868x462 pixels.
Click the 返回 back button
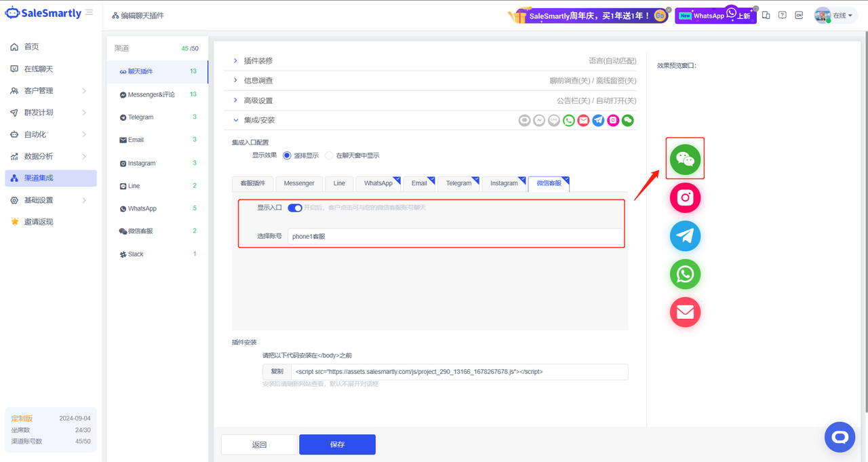[259, 444]
